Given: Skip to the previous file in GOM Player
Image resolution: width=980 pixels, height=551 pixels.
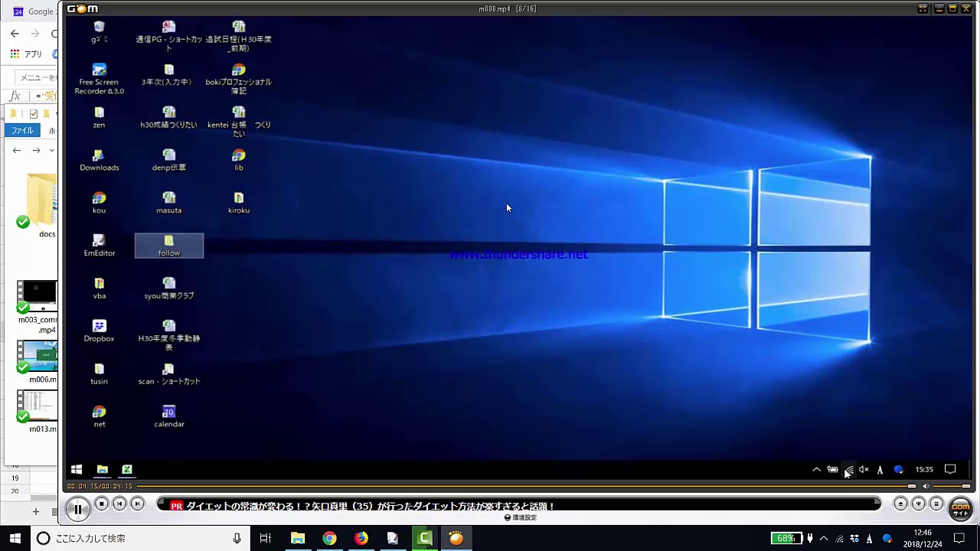Looking at the screenshot, I should point(119,504).
